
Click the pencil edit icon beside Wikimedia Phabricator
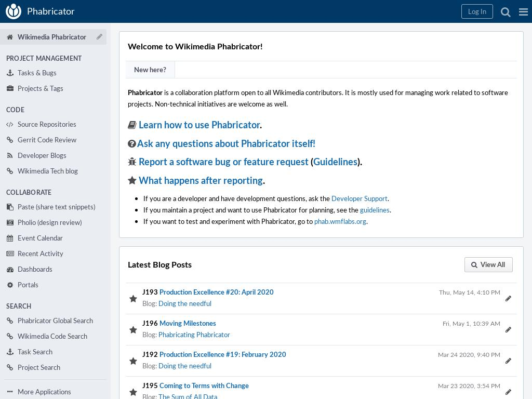click(99, 37)
